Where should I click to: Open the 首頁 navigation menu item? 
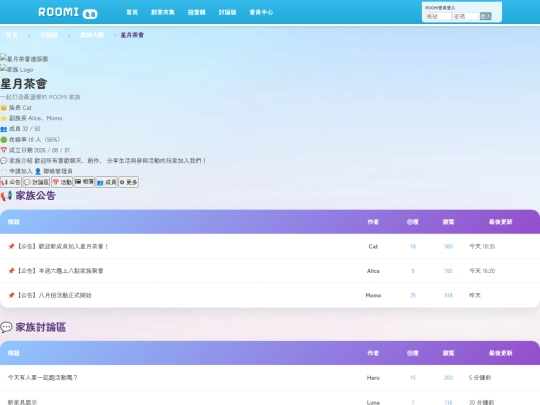pos(132,12)
